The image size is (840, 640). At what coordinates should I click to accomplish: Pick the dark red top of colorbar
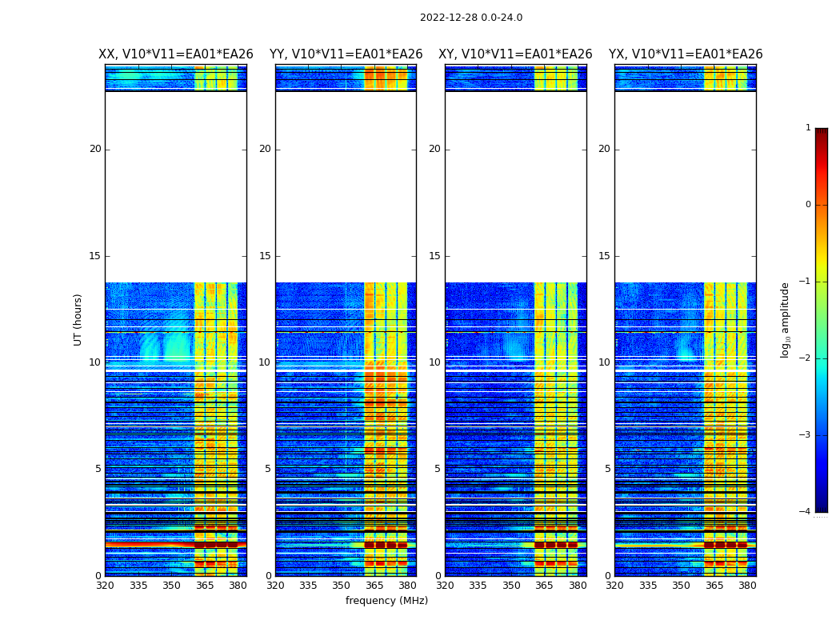coord(821,133)
